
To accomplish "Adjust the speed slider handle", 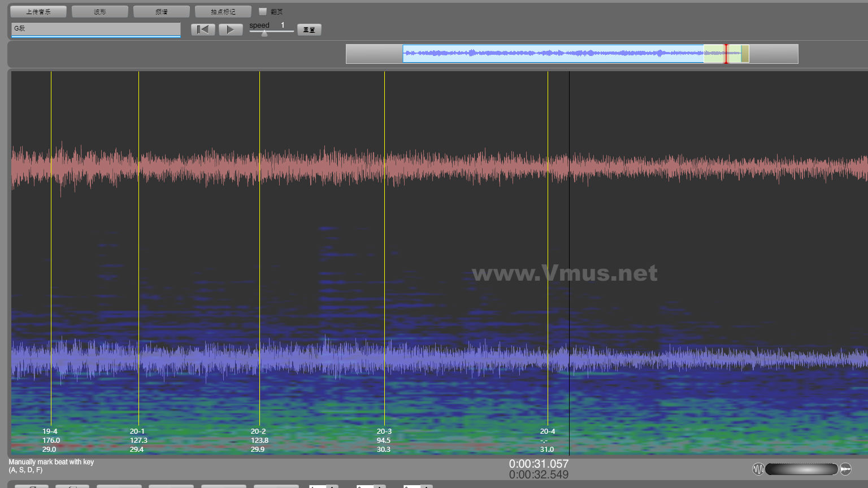I will pos(264,33).
